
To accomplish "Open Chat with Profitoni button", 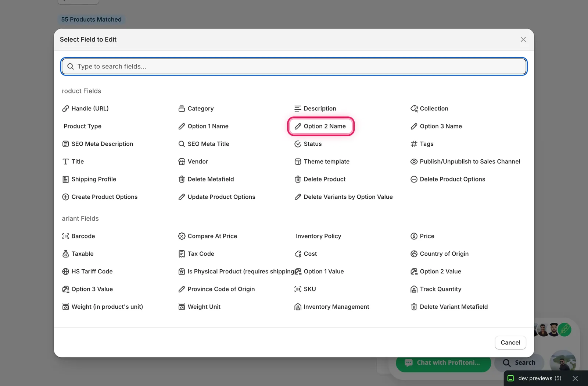I will [443, 363].
